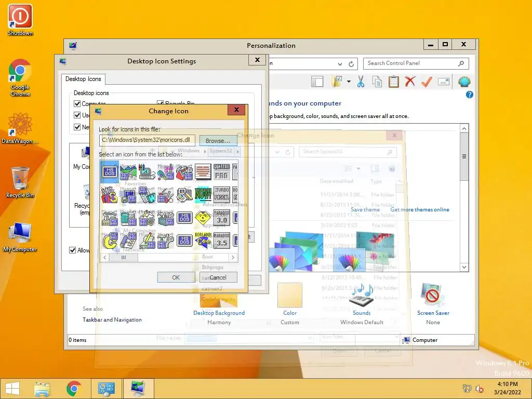Select the yellow diamond face icon
Screen dimensions: 532x399
pos(203,218)
